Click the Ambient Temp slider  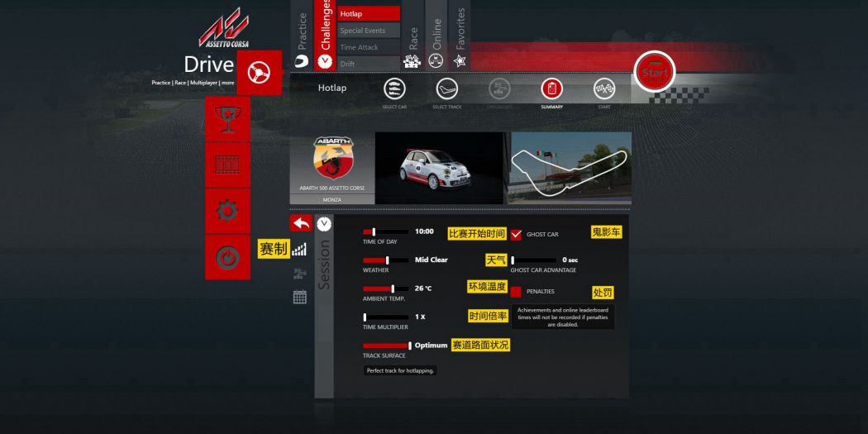pos(385,289)
